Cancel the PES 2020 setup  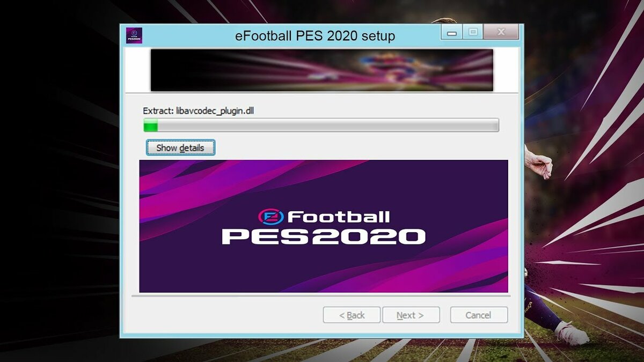479,315
